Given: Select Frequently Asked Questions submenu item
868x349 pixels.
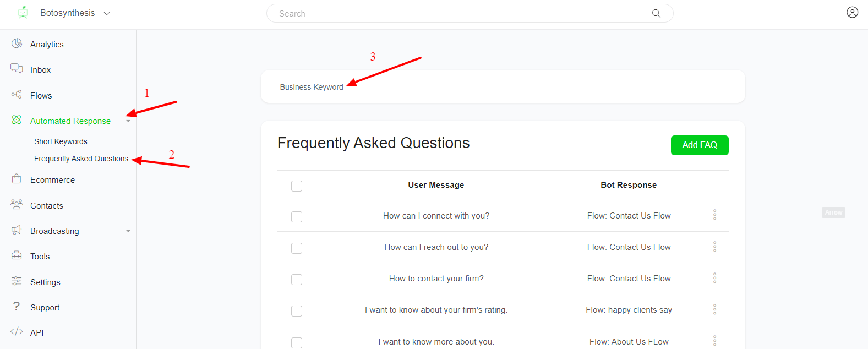Looking at the screenshot, I should pyautogui.click(x=81, y=159).
